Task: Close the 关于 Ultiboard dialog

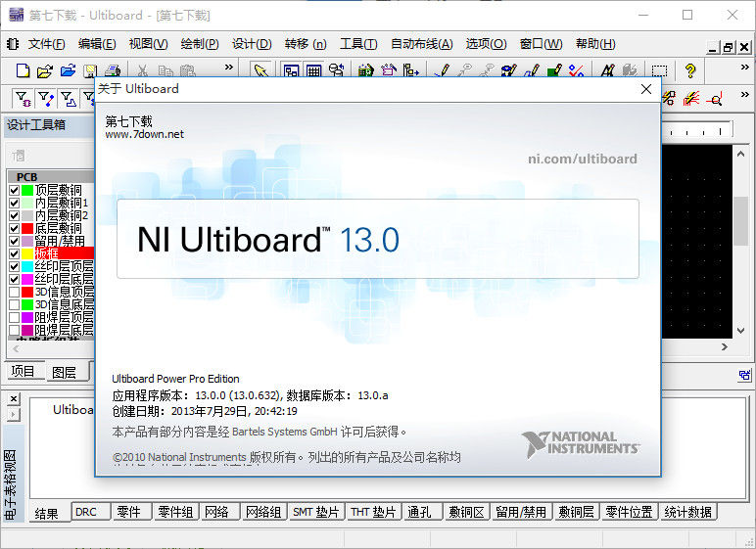Action: [x=646, y=89]
